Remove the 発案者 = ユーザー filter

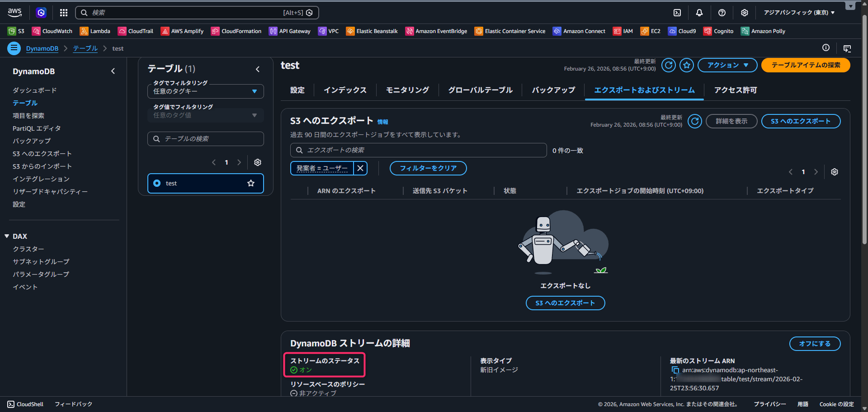point(360,168)
